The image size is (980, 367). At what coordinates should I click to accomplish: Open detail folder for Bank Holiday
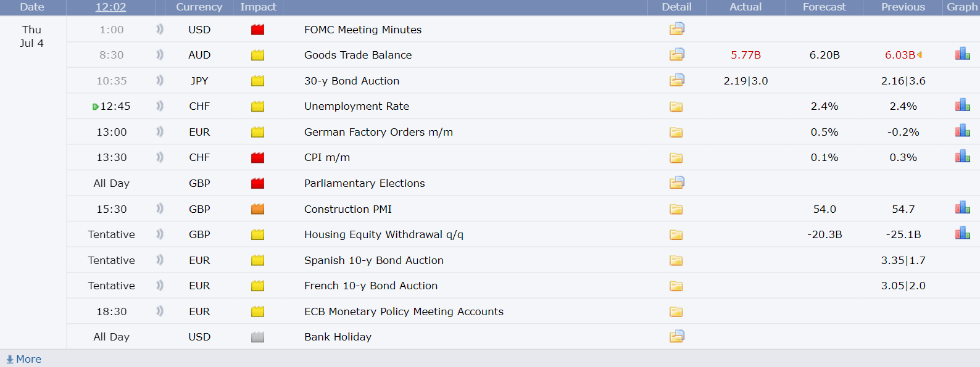click(x=676, y=336)
